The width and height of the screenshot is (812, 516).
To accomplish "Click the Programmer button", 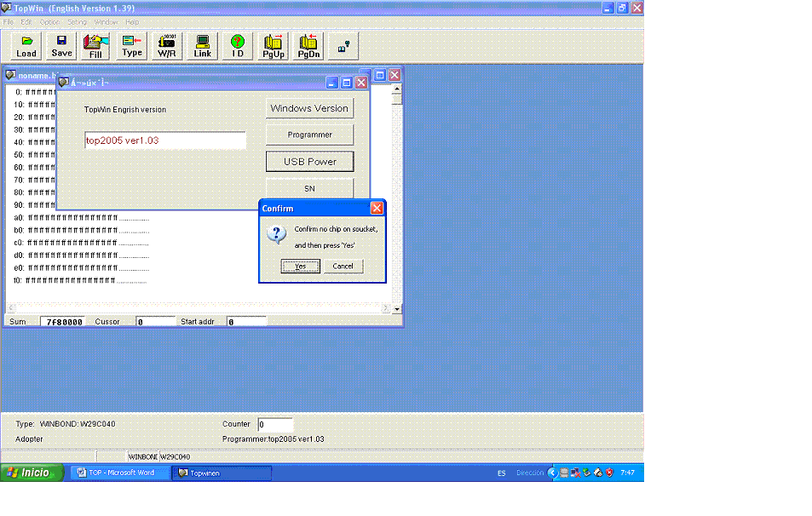I will (309, 135).
